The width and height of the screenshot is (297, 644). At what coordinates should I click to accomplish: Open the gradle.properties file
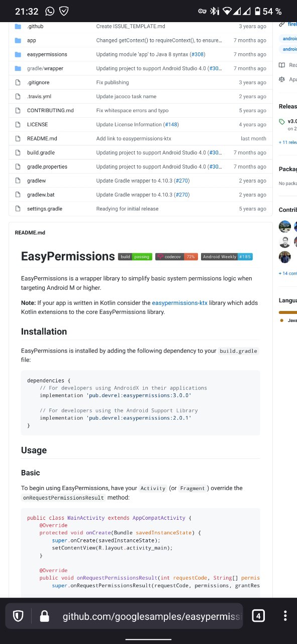[x=47, y=167]
